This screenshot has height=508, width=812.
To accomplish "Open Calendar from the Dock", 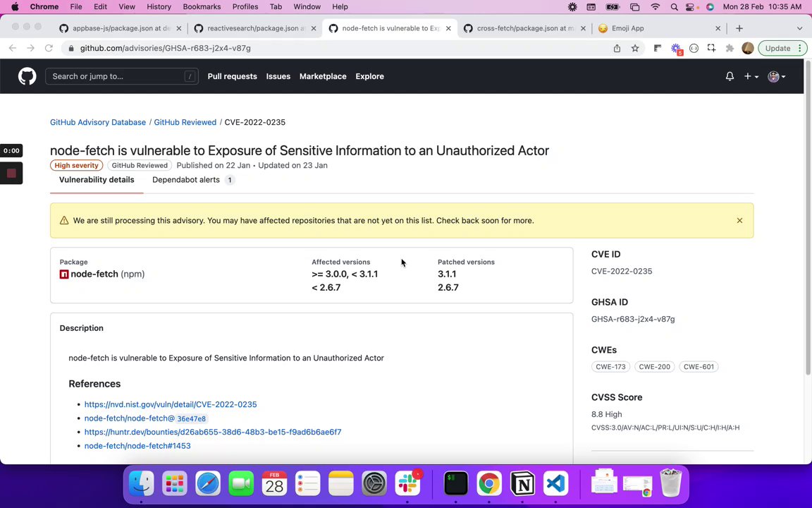I will pyautogui.click(x=274, y=483).
